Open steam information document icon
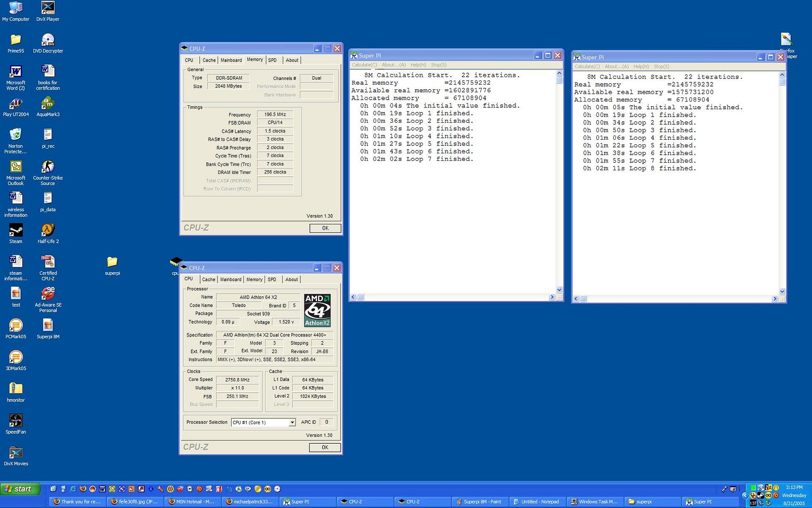This screenshot has height=508, width=812. coord(16,268)
